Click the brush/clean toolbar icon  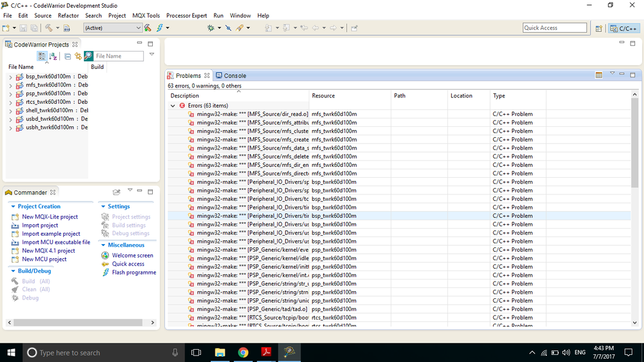point(240,28)
